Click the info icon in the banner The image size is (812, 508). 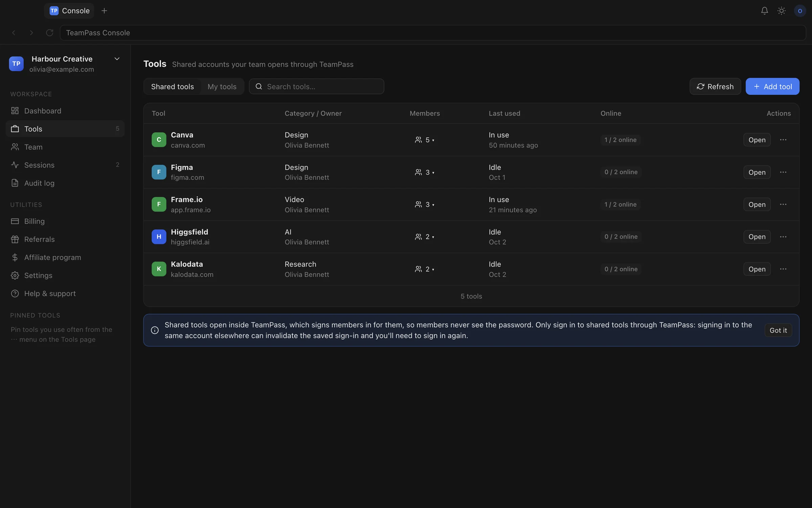[155, 330]
